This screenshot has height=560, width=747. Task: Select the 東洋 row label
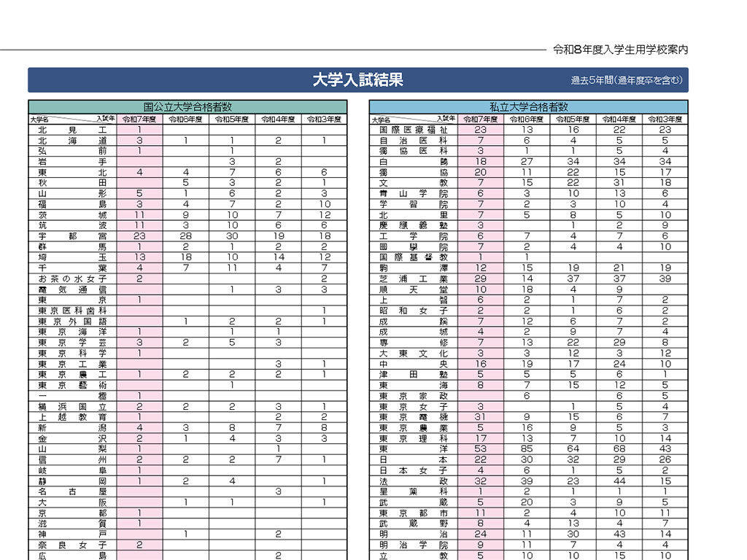point(413,448)
